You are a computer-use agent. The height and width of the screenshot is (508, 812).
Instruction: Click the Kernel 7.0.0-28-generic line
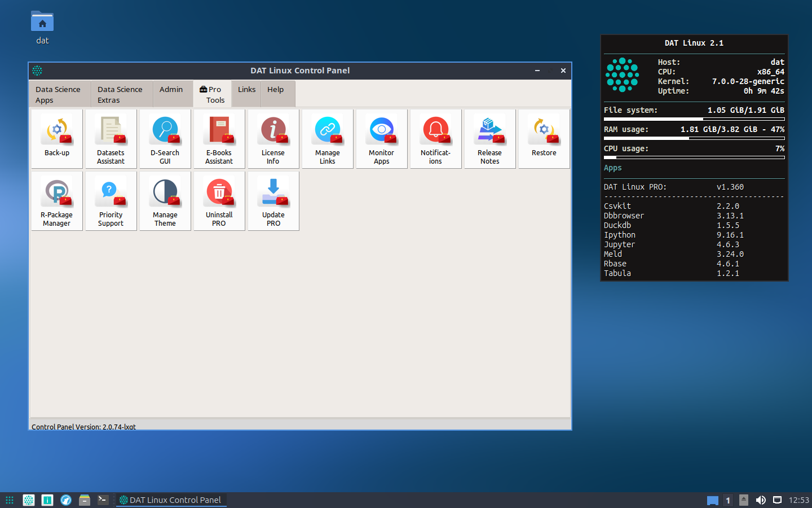(721, 81)
